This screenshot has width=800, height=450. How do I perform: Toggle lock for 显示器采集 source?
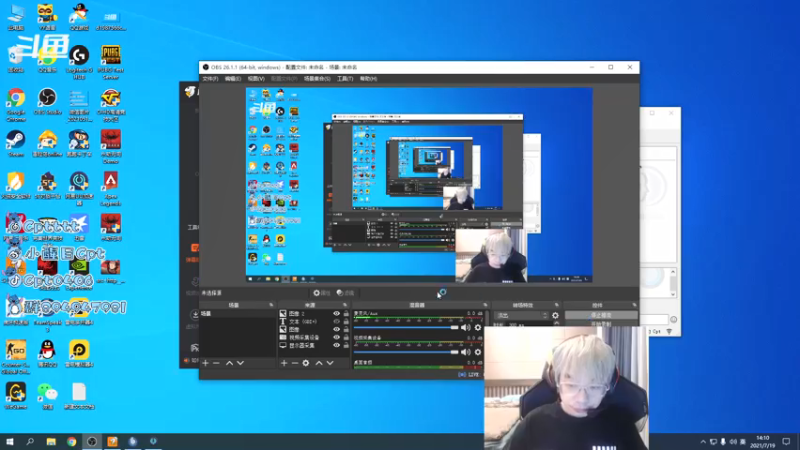(x=346, y=345)
